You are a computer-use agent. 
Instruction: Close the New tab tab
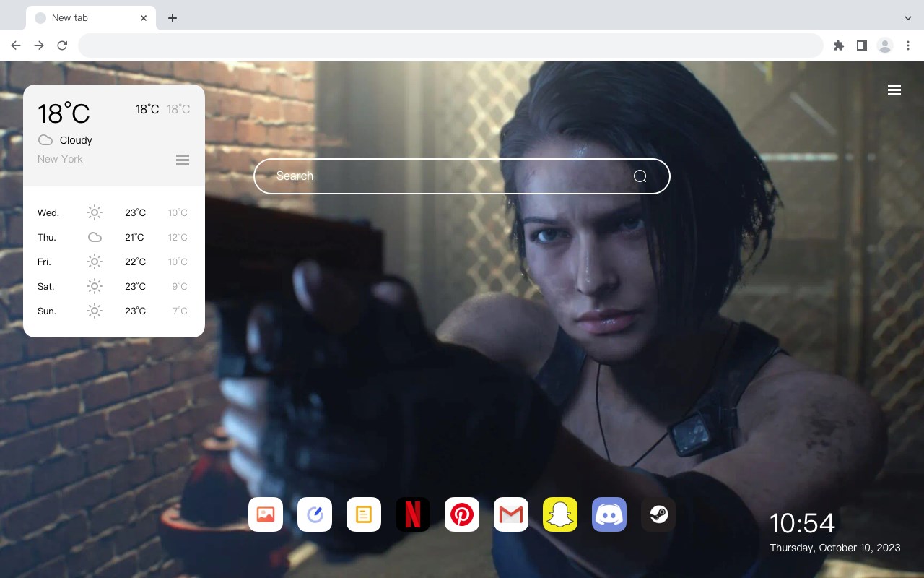tap(144, 18)
